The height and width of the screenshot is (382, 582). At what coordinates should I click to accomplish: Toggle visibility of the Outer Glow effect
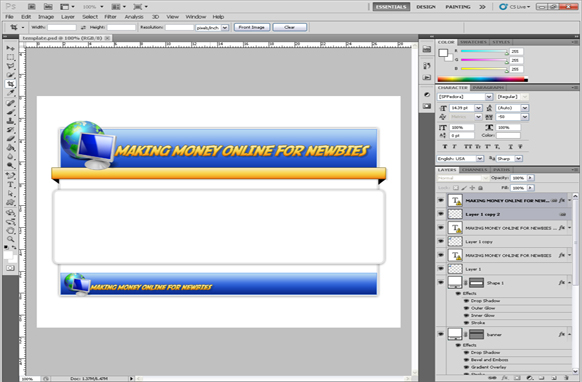tap(467, 308)
